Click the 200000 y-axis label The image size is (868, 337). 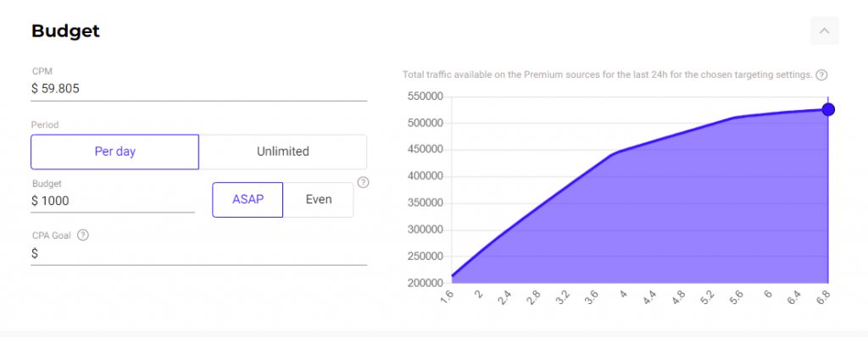click(425, 284)
